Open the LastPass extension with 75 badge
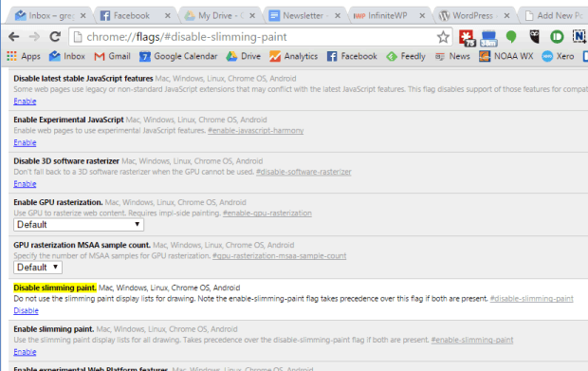 coord(467,38)
